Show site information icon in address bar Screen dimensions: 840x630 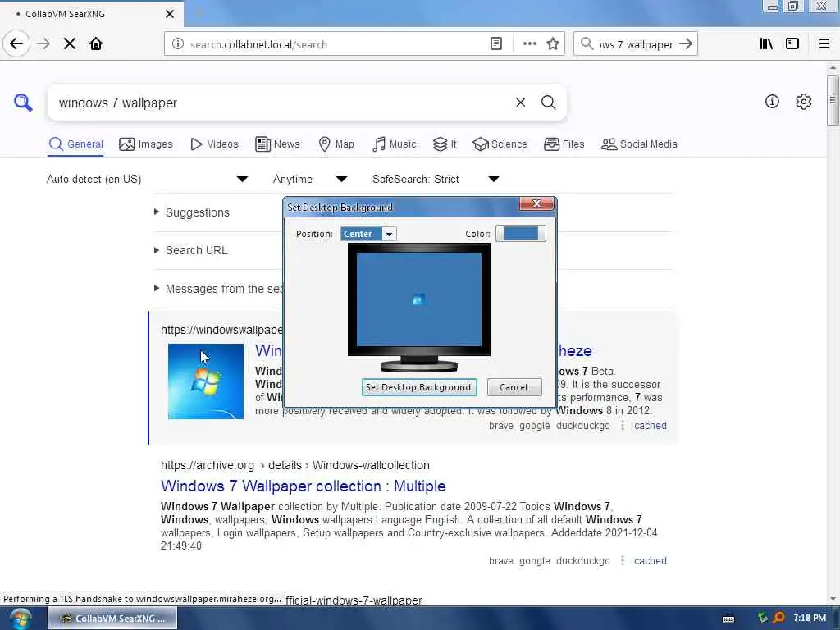point(178,44)
